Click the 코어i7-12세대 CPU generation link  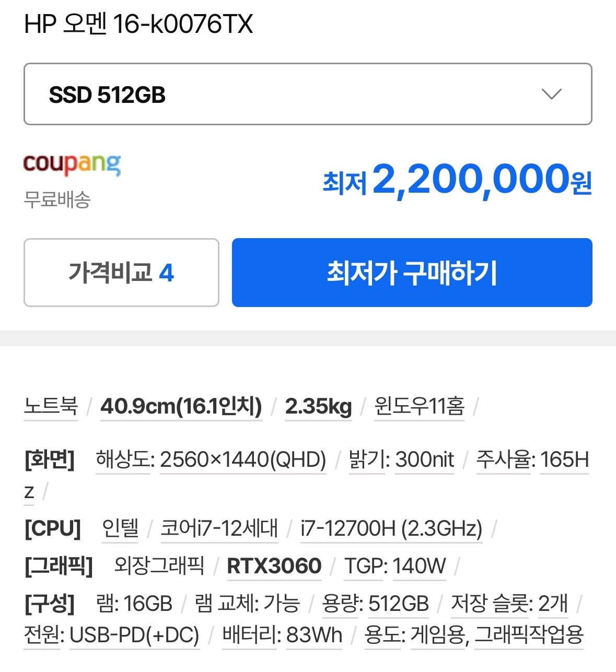click(x=219, y=528)
